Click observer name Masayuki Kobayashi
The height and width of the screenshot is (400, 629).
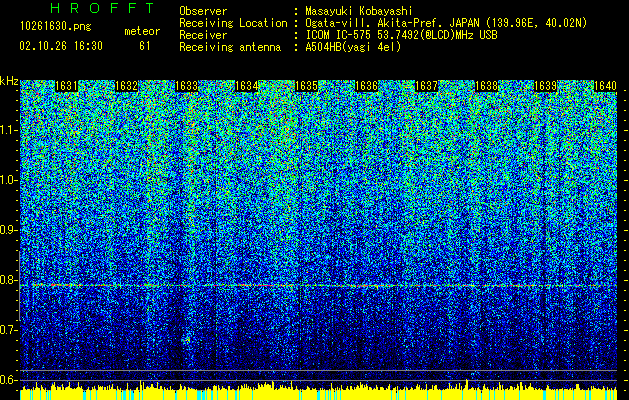click(359, 11)
